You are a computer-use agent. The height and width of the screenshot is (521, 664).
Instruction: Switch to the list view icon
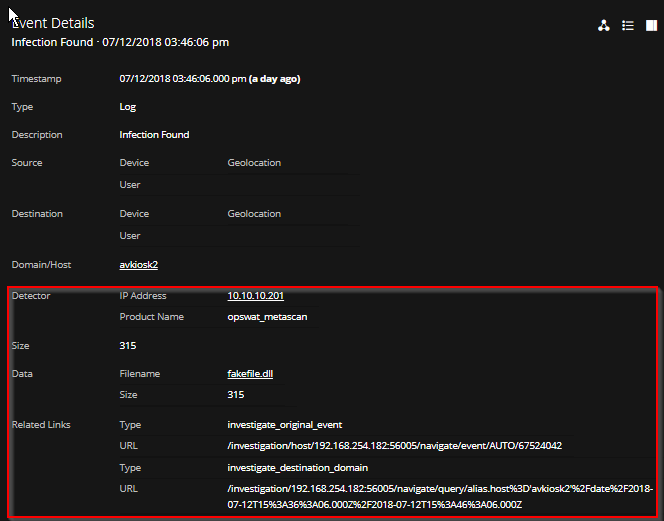(628, 26)
